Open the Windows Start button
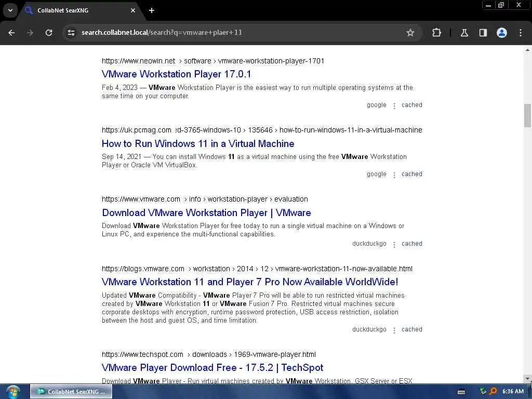 (13, 392)
